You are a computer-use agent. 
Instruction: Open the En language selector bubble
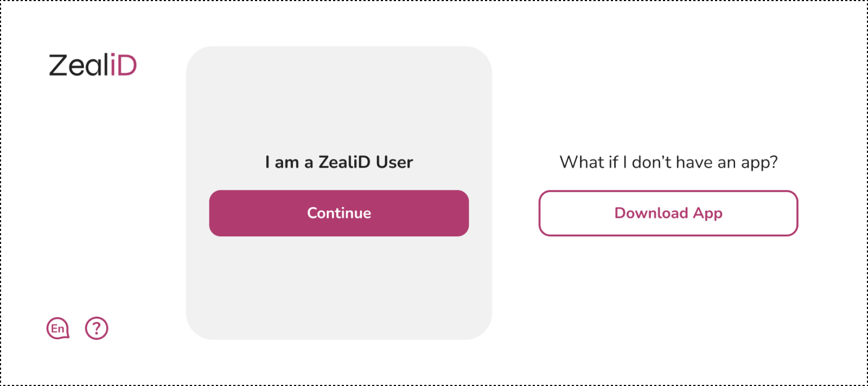tap(58, 328)
